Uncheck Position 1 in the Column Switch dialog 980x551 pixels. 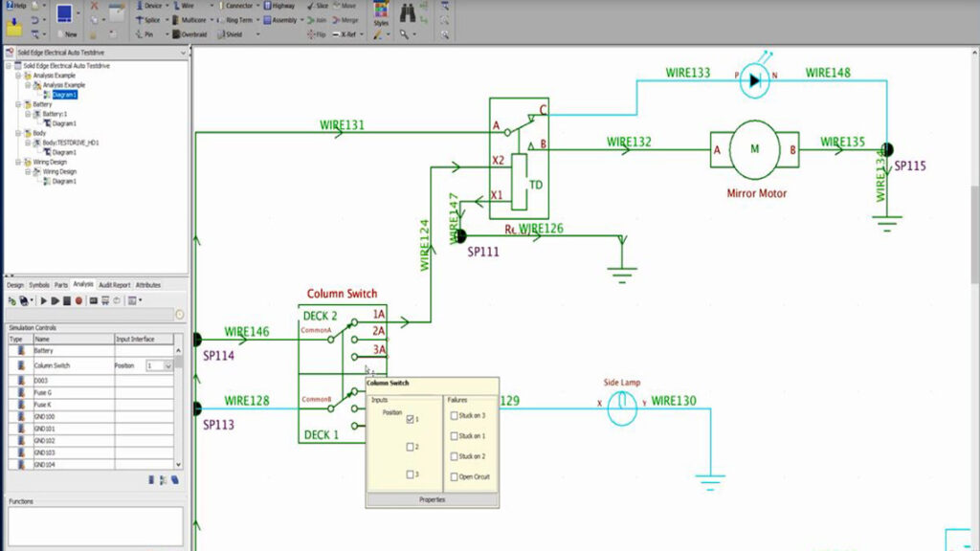(412, 419)
